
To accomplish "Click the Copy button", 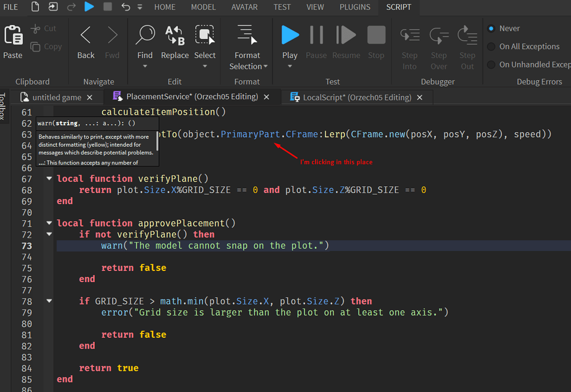I will coord(46,46).
